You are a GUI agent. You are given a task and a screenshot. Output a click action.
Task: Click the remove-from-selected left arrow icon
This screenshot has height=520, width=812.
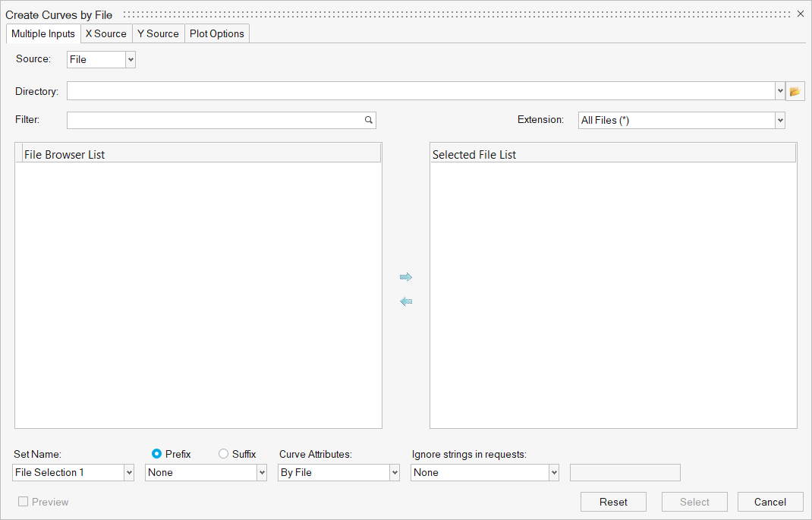tap(406, 301)
